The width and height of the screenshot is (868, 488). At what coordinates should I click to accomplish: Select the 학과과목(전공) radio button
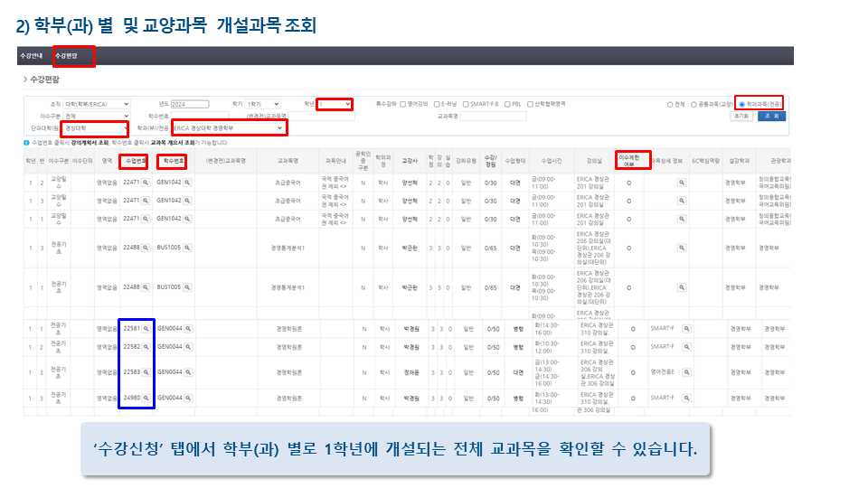[x=742, y=104]
